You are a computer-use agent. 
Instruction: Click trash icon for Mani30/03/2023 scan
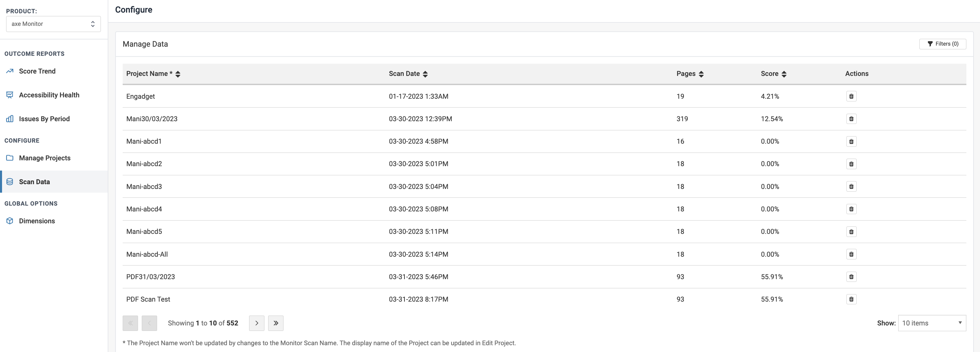point(851,119)
